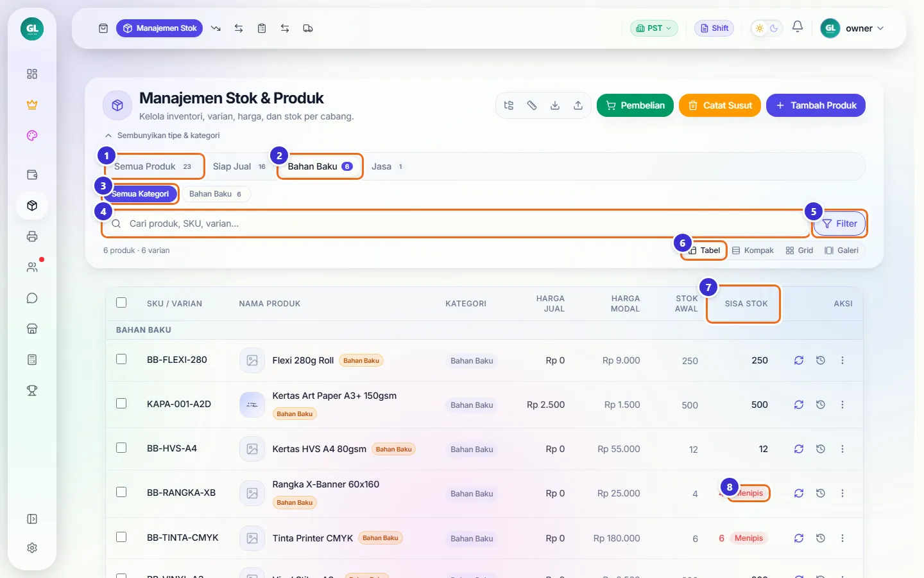Screen dimensions: 924x578
Task: Open the dashboard grid icon in sidebar
Action: 32,74
